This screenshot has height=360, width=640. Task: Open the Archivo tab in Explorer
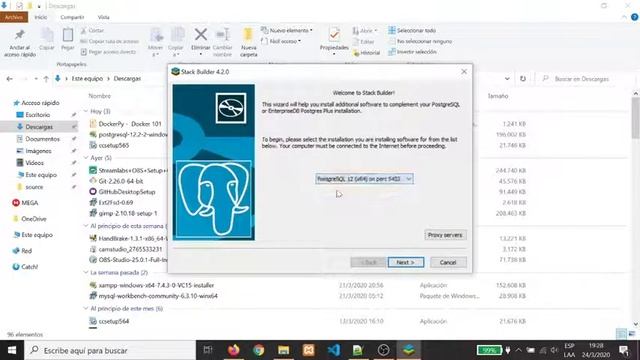tap(14, 17)
